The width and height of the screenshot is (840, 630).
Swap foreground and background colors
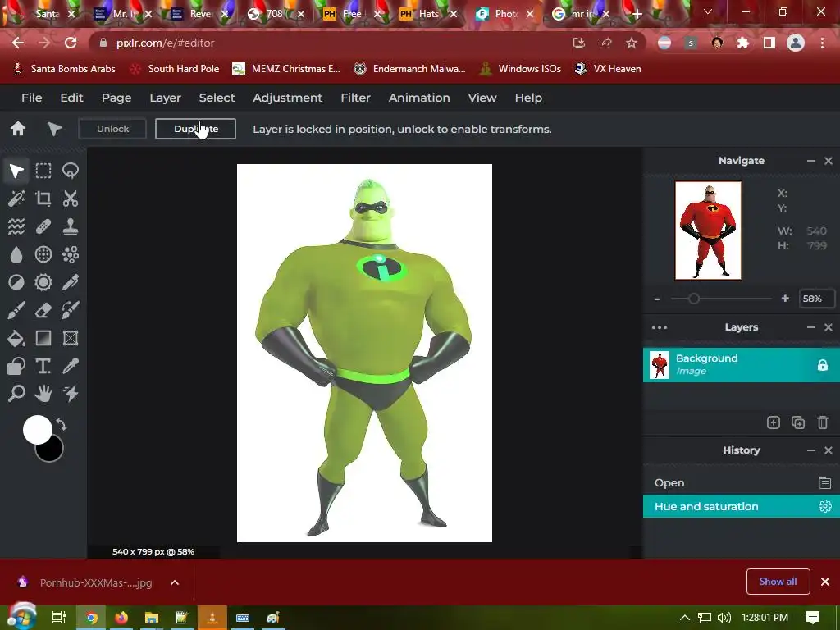click(61, 425)
